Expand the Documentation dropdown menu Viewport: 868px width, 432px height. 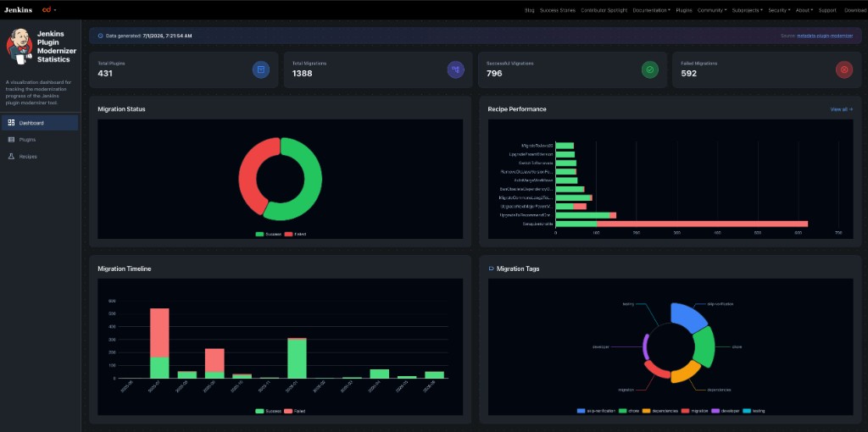point(652,10)
